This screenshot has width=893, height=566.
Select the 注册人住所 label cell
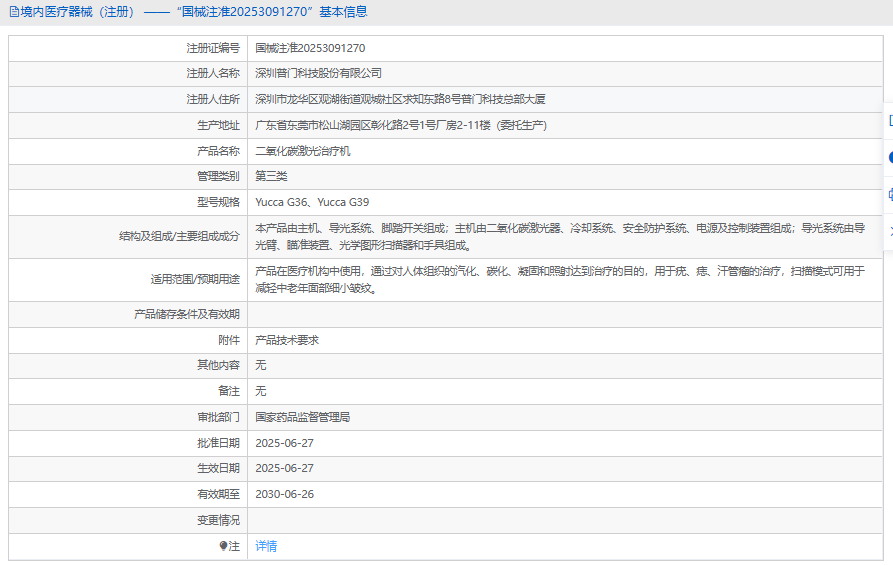(128, 99)
